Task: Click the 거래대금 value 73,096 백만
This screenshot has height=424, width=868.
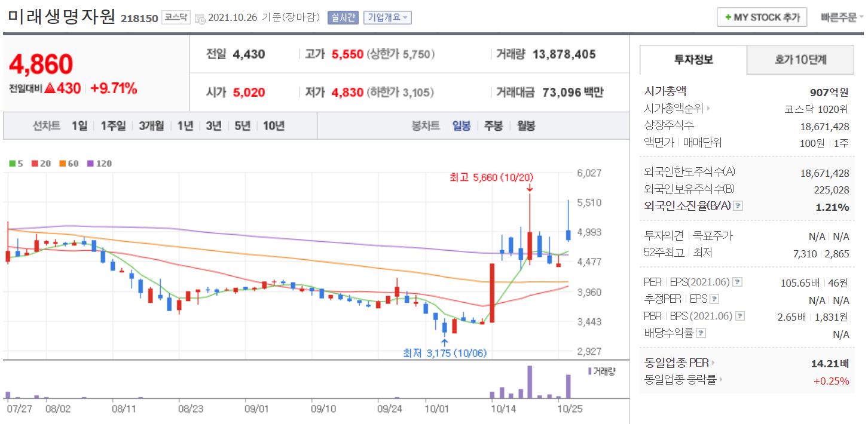Action: [573, 93]
